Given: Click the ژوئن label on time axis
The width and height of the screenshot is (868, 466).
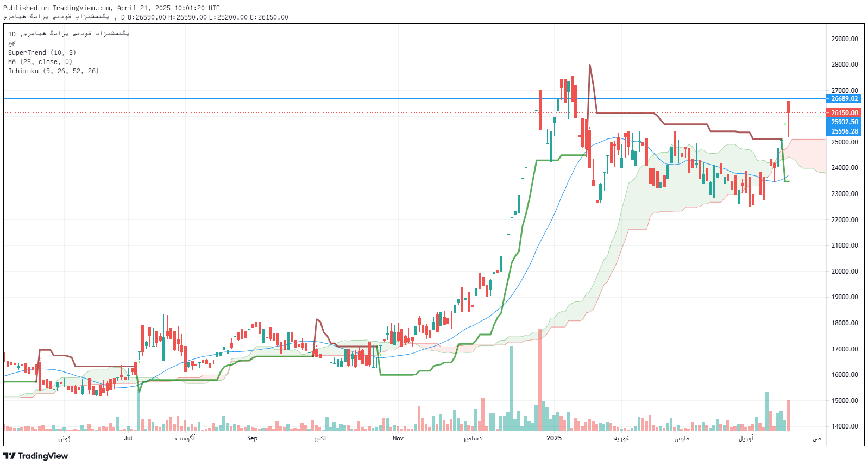Looking at the screenshot, I should [64, 438].
